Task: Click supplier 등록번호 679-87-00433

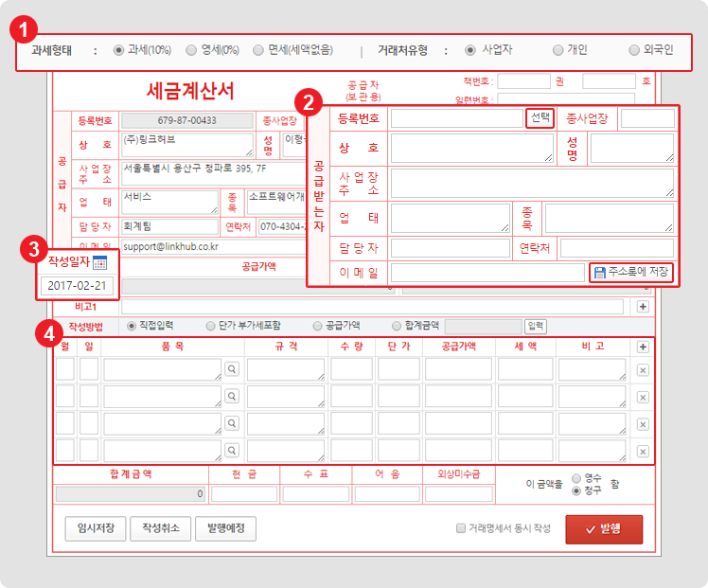Action: pyautogui.click(x=186, y=120)
